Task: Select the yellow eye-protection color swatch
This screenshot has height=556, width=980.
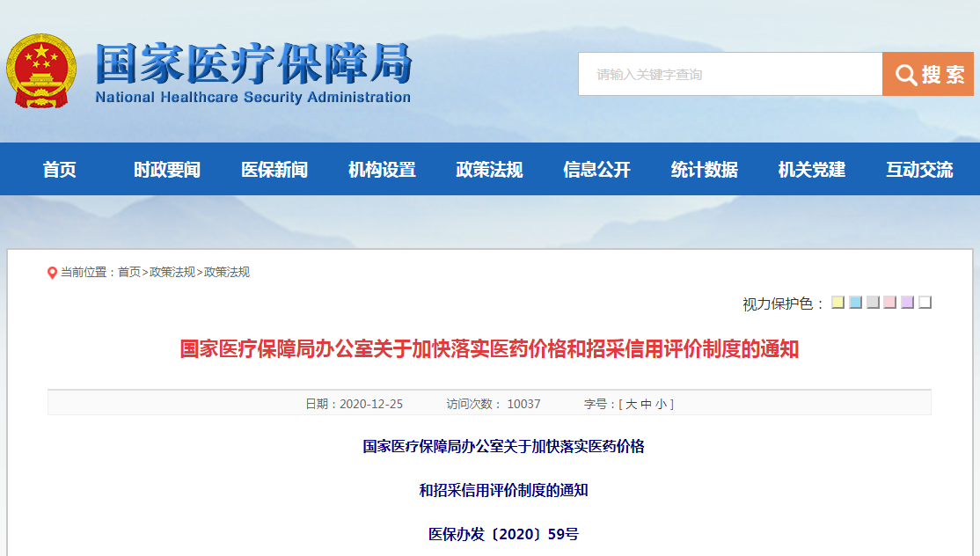Action: click(x=837, y=303)
